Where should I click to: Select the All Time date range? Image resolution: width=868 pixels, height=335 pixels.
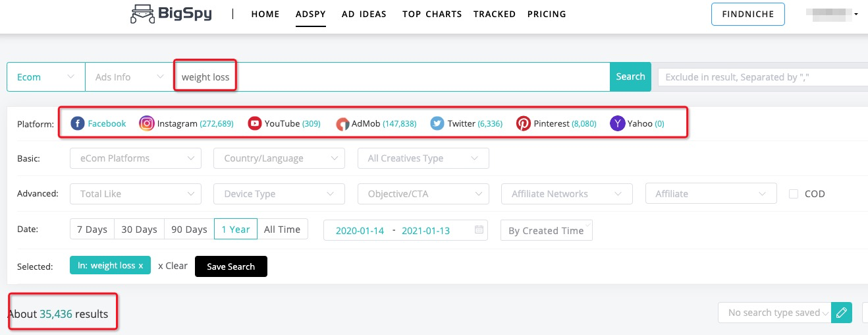(282, 229)
